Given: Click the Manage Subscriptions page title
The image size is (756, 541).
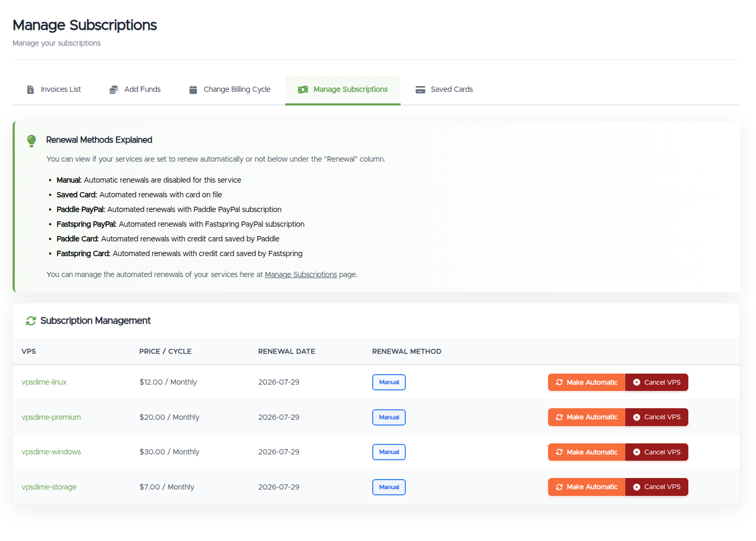Looking at the screenshot, I should point(85,25).
